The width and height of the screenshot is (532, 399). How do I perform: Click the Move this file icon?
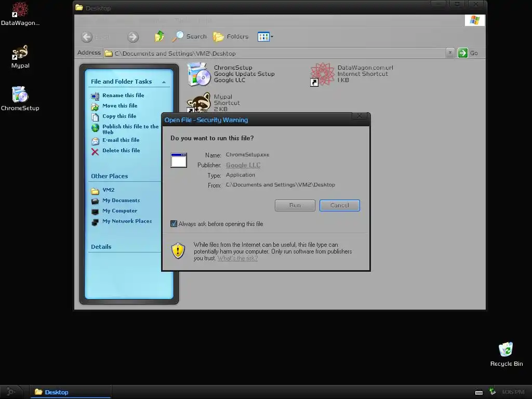click(x=95, y=107)
